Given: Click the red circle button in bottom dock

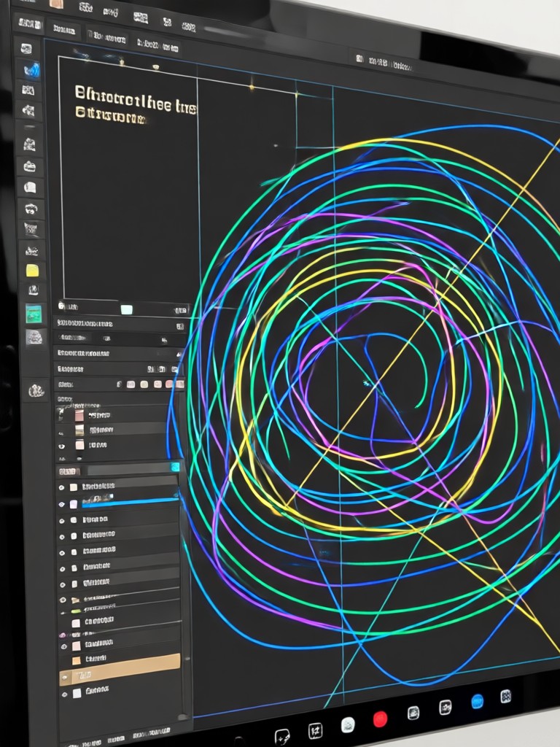Looking at the screenshot, I should 380,719.
